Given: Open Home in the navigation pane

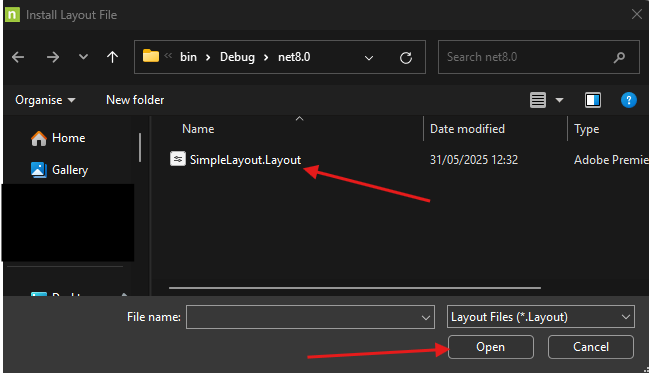Looking at the screenshot, I should 68,138.
